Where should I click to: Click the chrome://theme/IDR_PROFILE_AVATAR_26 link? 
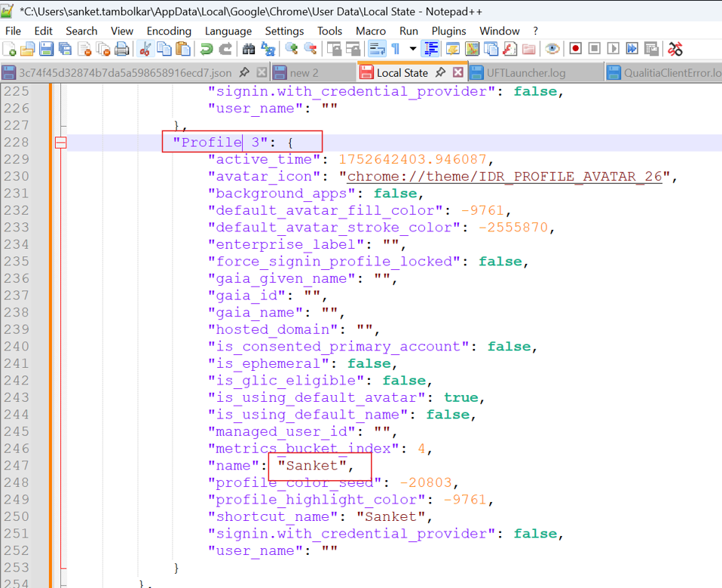(505, 177)
